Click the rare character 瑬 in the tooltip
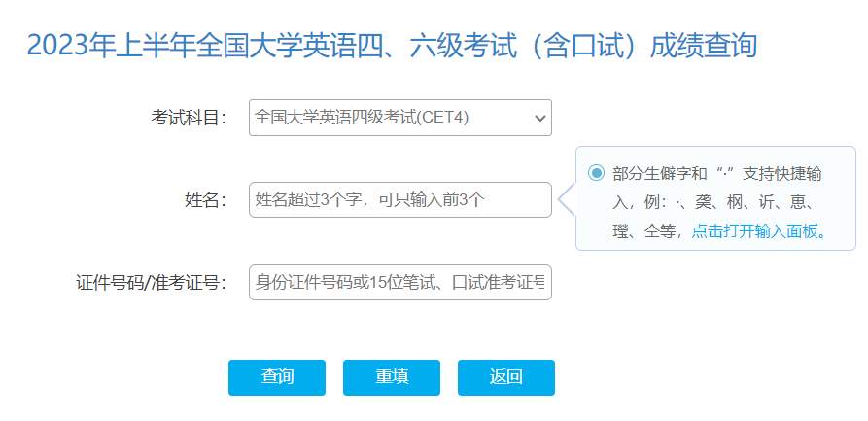The height and width of the screenshot is (421, 868). tap(621, 231)
